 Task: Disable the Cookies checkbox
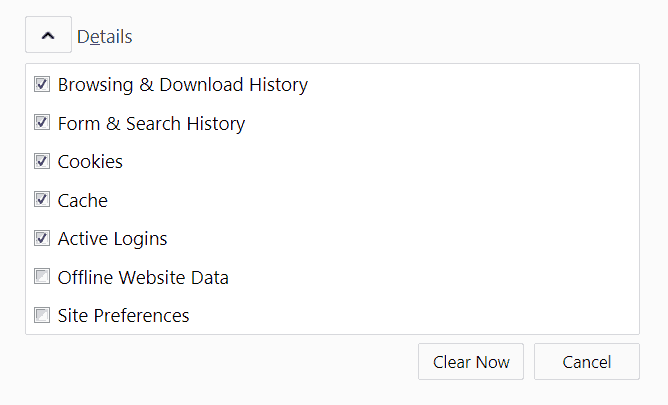42,161
